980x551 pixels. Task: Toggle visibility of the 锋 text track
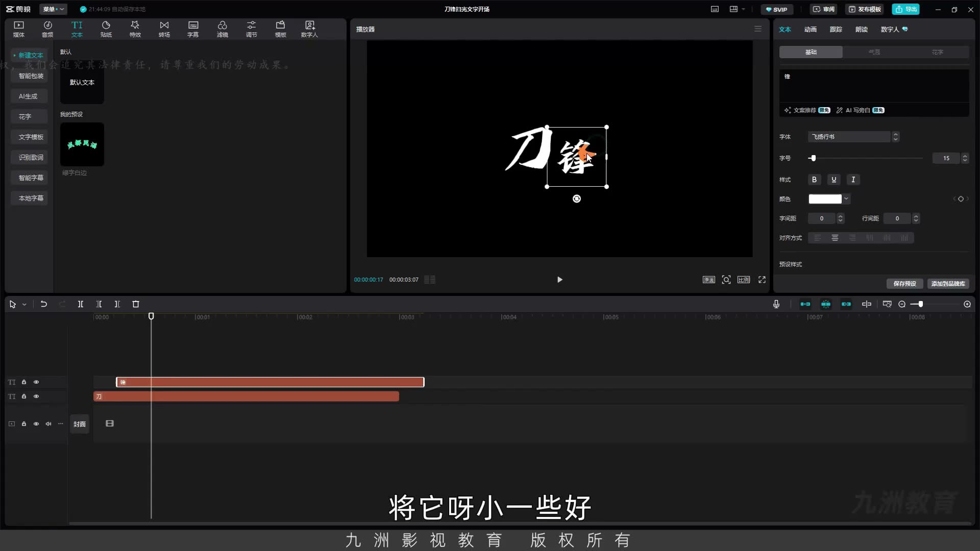36,382
